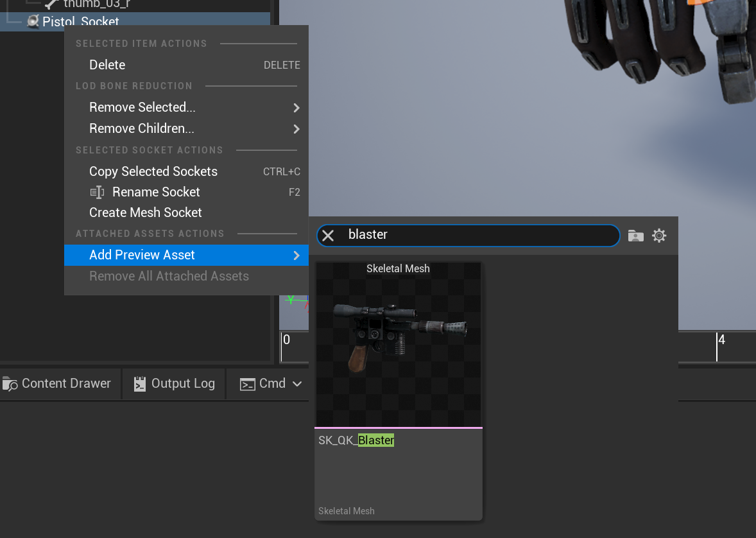Click into the blaster search field

[x=468, y=236]
